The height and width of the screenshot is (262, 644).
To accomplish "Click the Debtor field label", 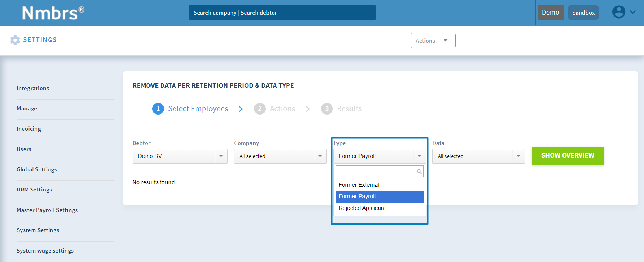I will click(x=142, y=143).
